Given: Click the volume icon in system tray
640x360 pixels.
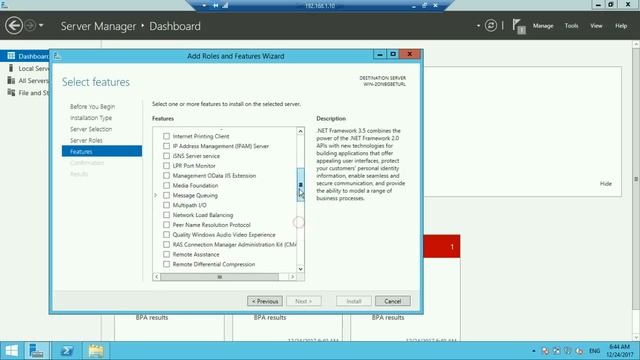Looking at the screenshot, I should [579, 351].
